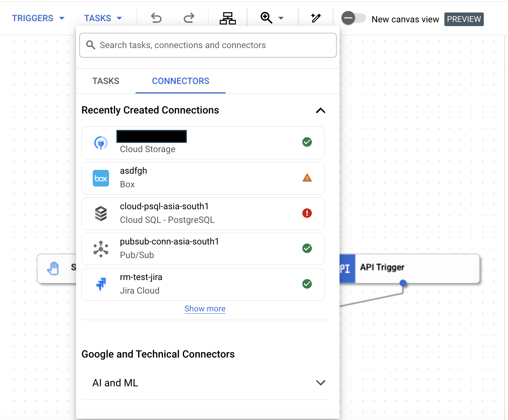Click the zoom magnifier icon in toolbar
Screen dimensions: 508x420
point(266,18)
